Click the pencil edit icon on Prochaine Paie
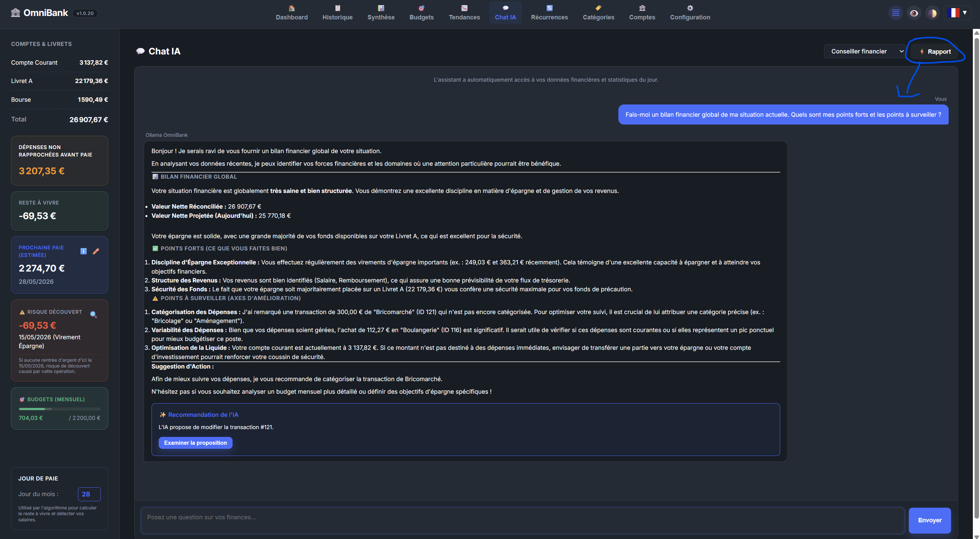The height and width of the screenshot is (539, 980). pos(96,251)
